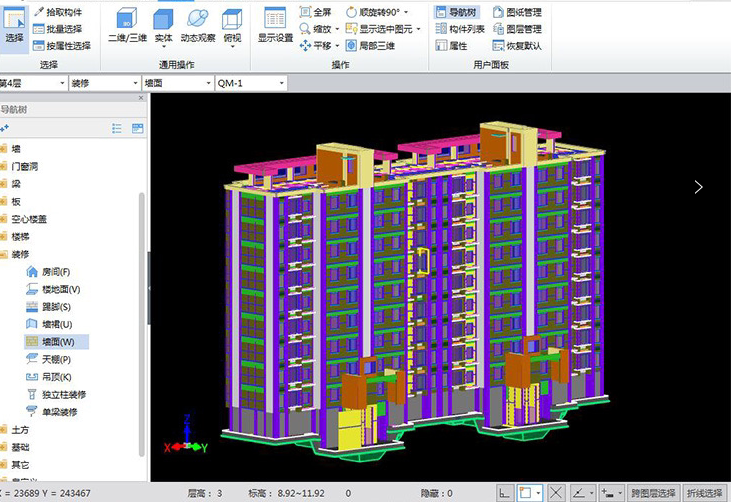Click 顺旋转90° rotate button
This screenshot has height=502, width=732.
click(x=373, y=12)
